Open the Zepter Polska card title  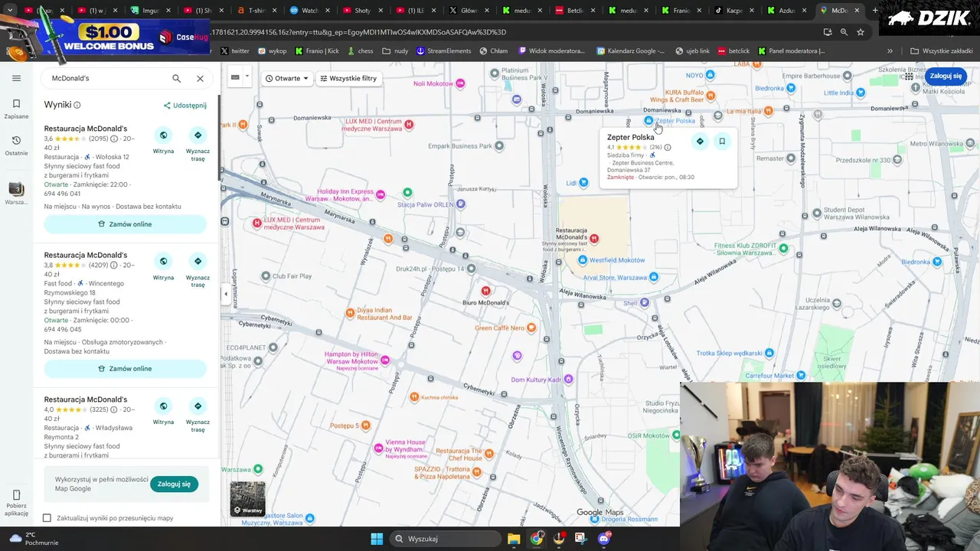(x=631, y=137)
